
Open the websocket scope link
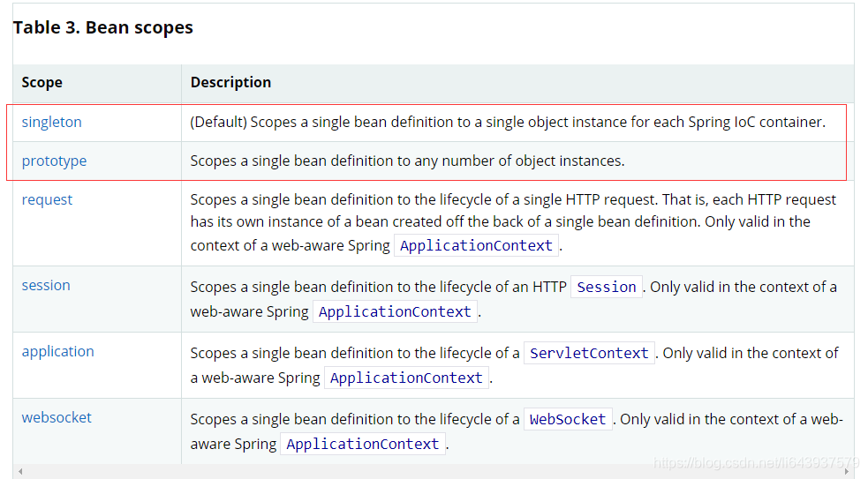tap(57, 418)
